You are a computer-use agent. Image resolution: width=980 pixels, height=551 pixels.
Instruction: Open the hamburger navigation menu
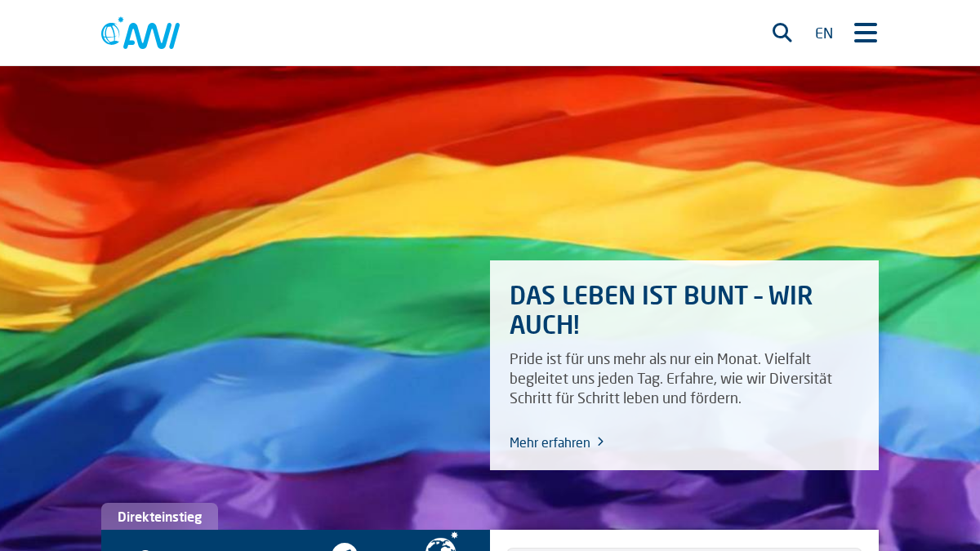[x=866, y=33]
